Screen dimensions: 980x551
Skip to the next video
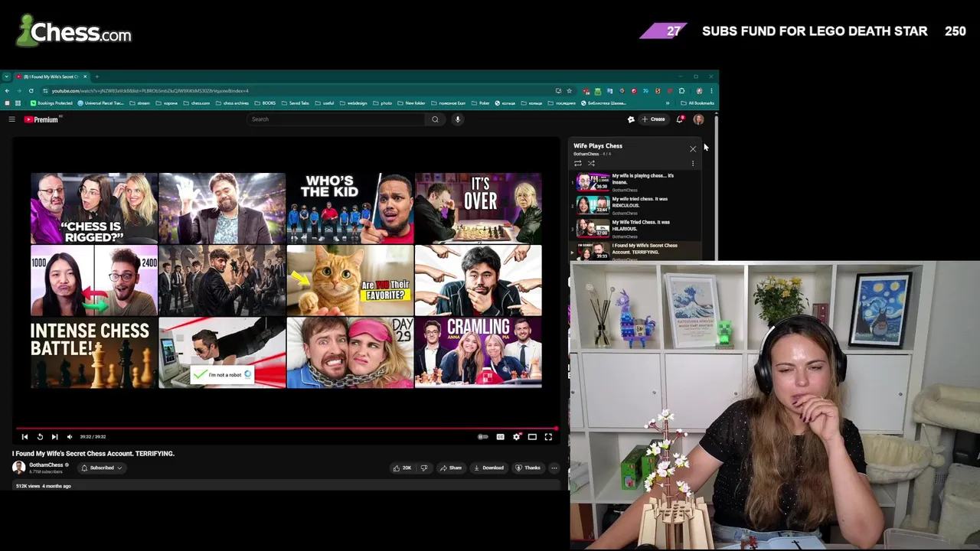tap(54, 437)
